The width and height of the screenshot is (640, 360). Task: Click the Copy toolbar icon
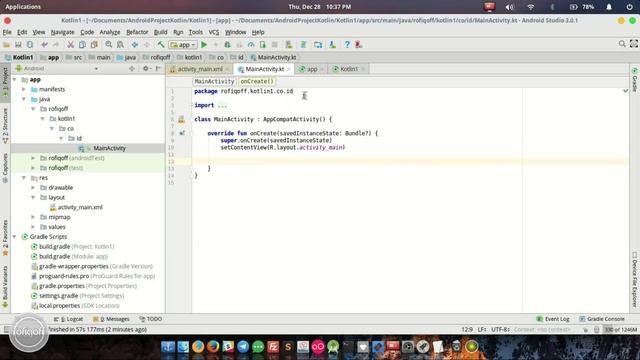click(82, 44)
